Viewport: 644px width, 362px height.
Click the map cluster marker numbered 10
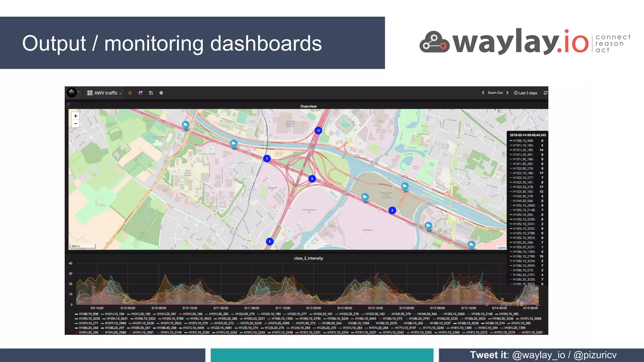coord(318,130)
